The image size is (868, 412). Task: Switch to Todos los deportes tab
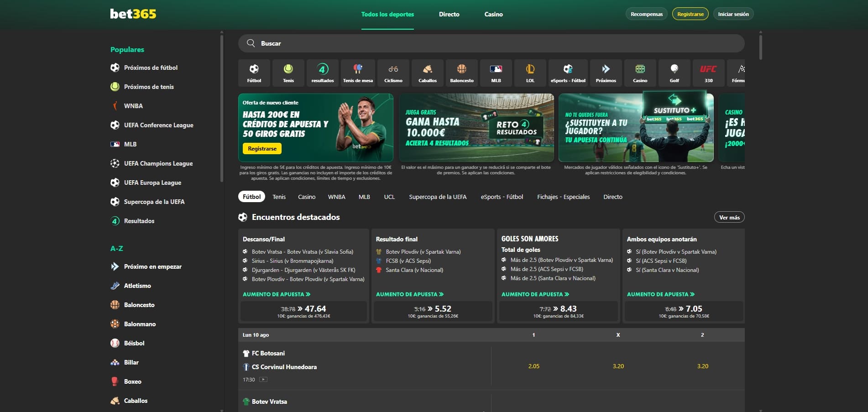tap(387, 14)
